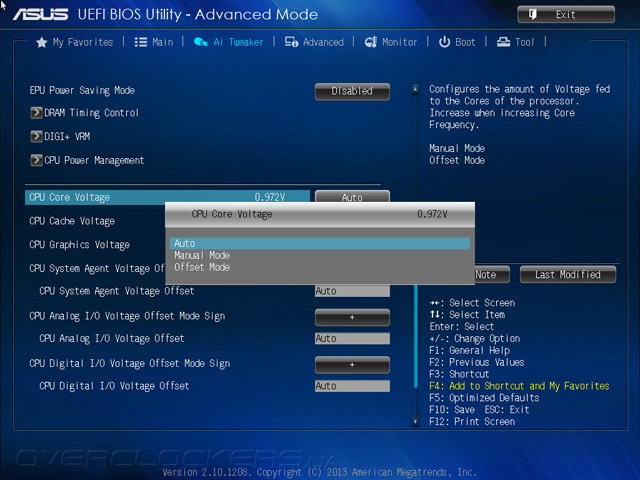Open EPU Power Saving Mode Disabled dropdown
Screen dimensions: 640x480
pos(352,91)
